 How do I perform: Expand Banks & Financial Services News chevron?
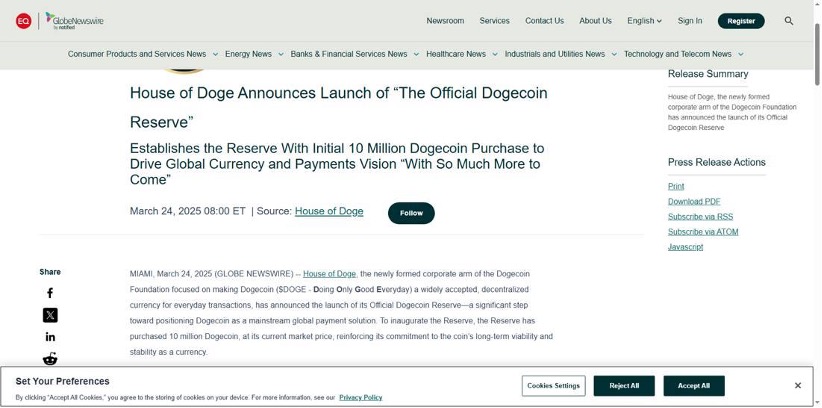(x=416, y=54)
